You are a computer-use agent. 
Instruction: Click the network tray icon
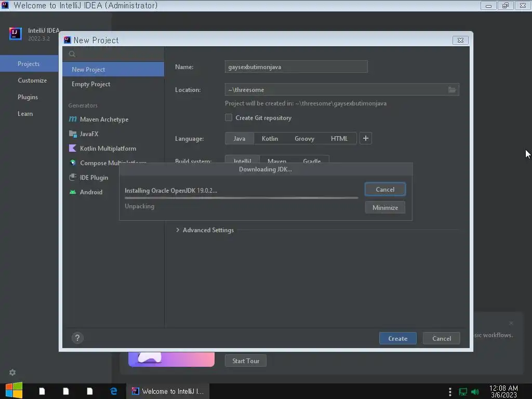click(x=463, y=392)
